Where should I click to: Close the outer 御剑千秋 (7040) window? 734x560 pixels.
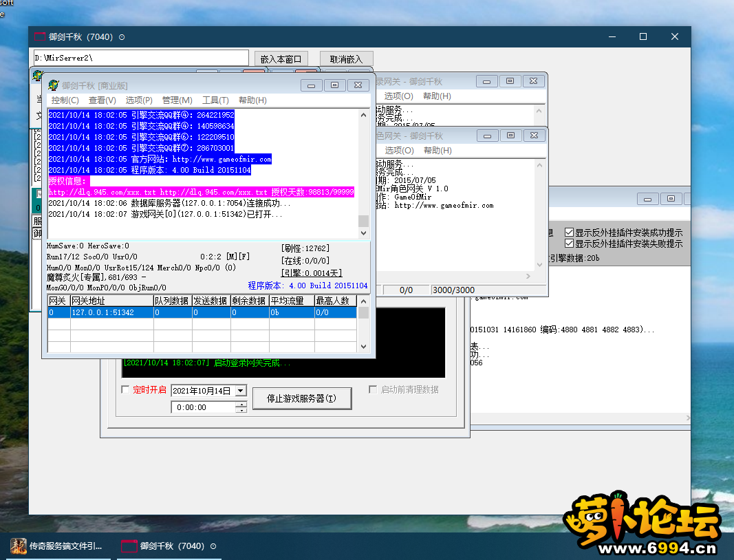pyautogui.click(x=675, y=36)
